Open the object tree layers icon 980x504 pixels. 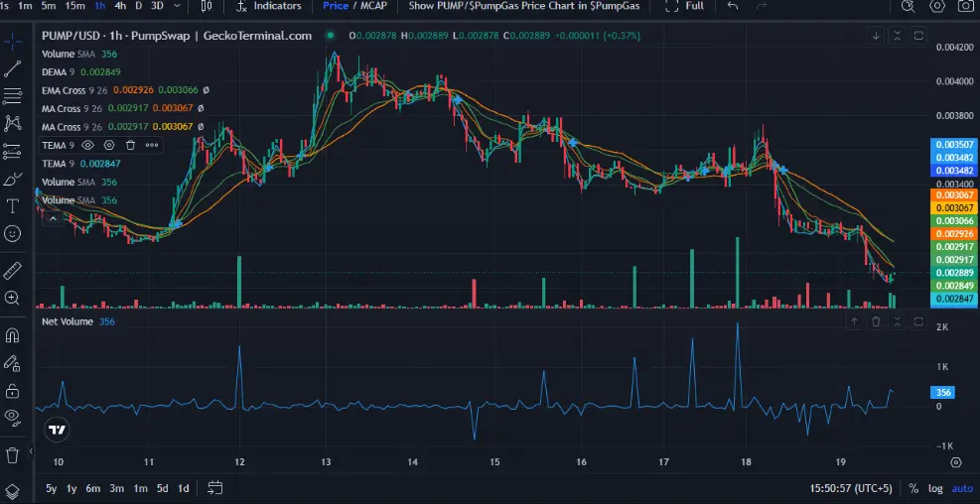pyautogui.click(x=13, y=491)
